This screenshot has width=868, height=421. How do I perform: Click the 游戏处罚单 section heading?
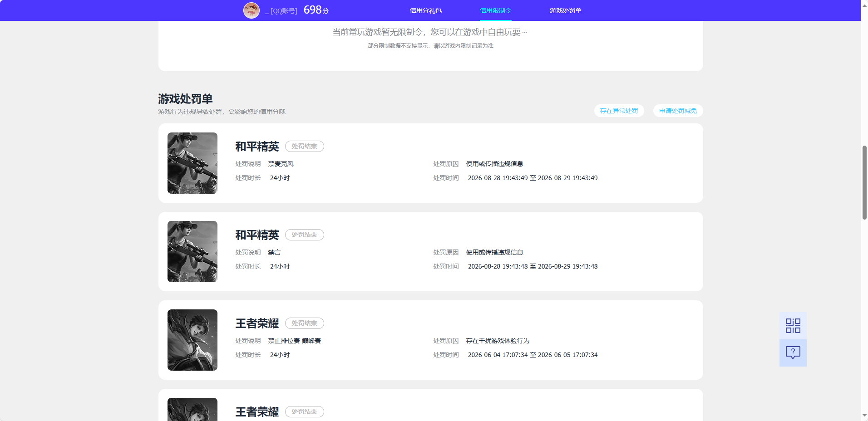click(185, 99)
